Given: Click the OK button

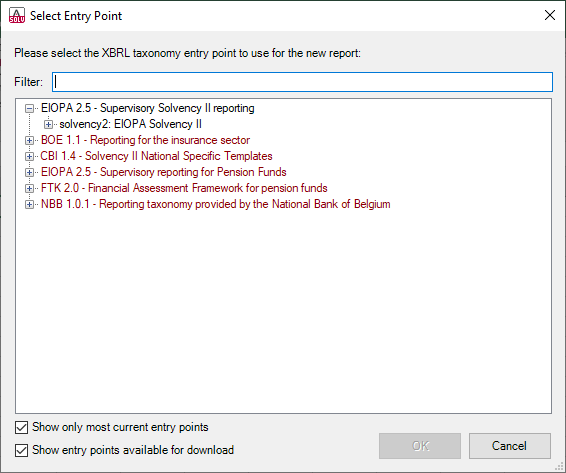Looking at the screenshot, I should pyautogui.click(x=420, y=446).
